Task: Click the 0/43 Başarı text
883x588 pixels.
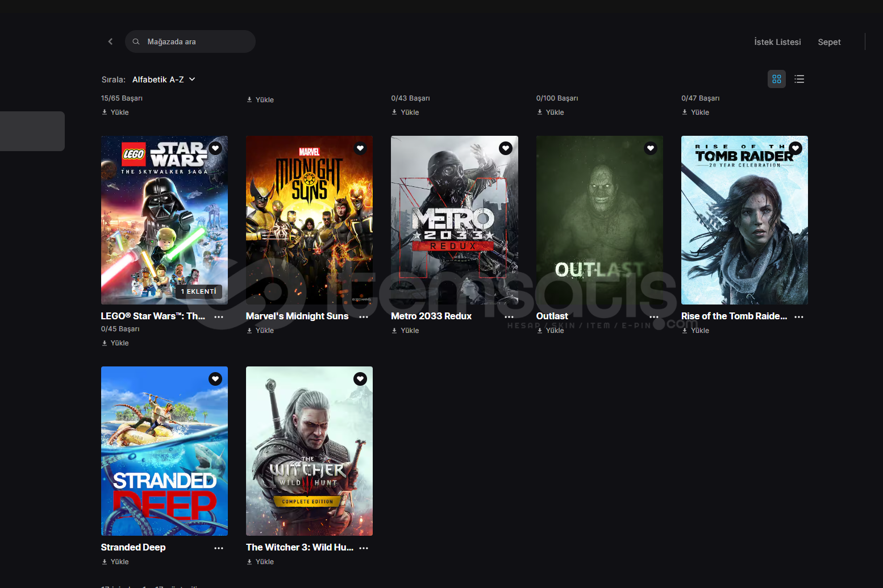Action: pyautogui.click(x=410, y=98)
